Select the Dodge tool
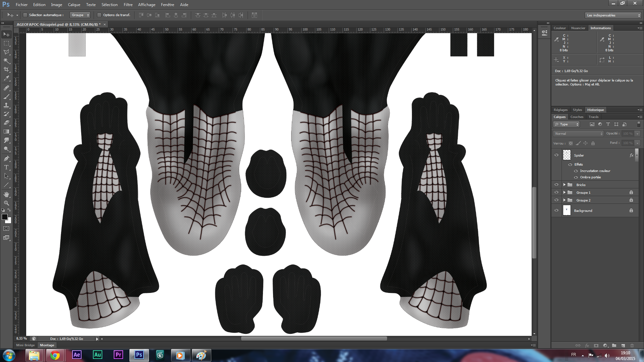Screen dimensions: 644x362 [6, 149]
